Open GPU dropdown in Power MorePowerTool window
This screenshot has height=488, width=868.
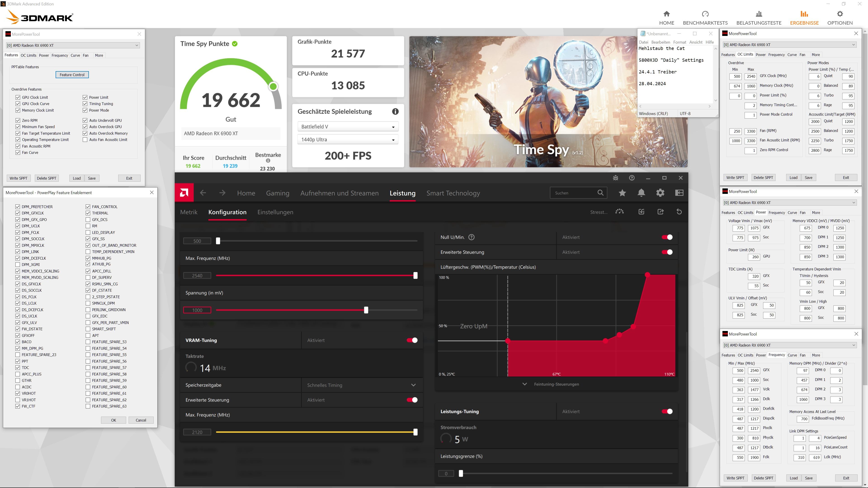click(x=790, y=202)
